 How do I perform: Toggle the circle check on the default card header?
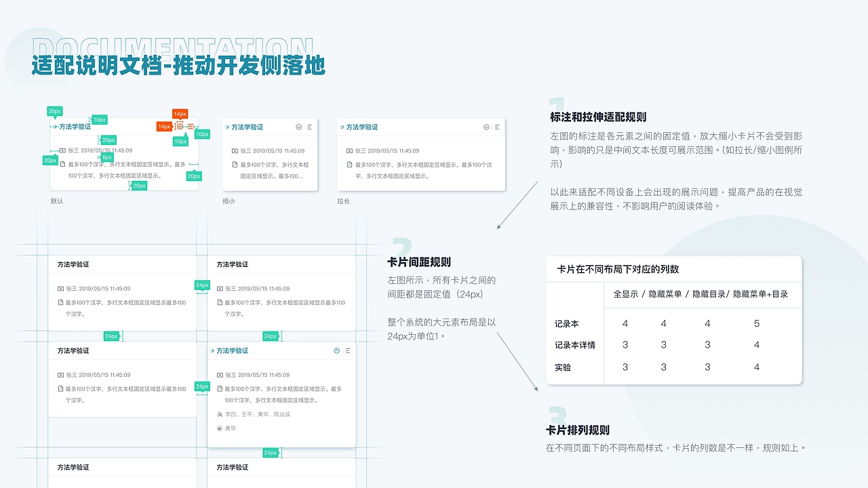[180, 127]
